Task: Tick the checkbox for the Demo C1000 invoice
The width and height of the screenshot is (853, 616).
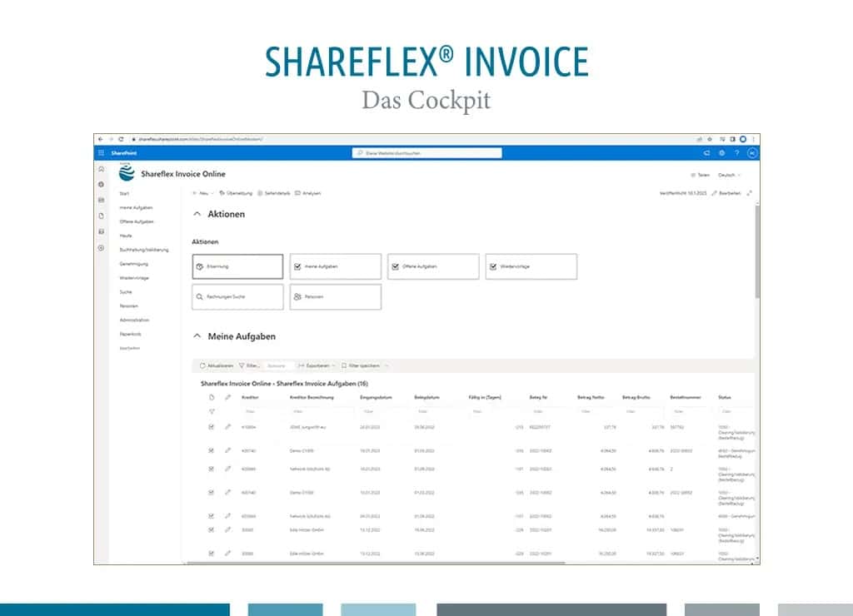Action: pos(211,450)
